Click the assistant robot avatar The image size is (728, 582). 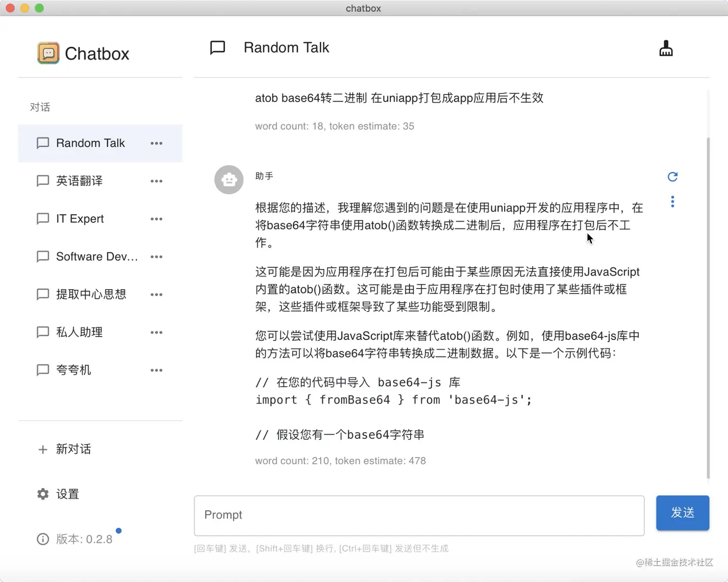coord(229,180)
